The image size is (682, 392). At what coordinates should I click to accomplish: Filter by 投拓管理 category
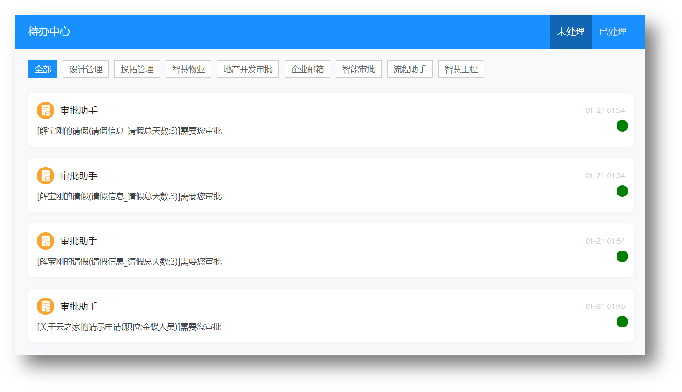tap(137, 69)
